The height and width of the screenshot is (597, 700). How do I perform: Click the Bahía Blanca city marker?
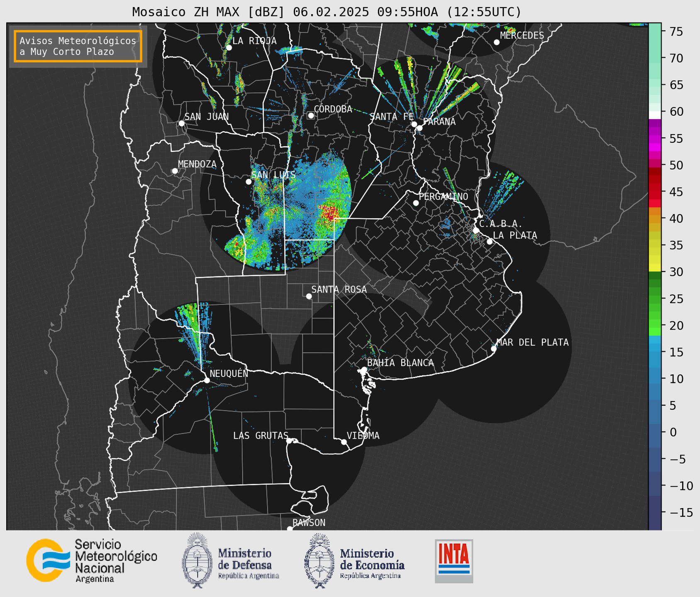364,369
